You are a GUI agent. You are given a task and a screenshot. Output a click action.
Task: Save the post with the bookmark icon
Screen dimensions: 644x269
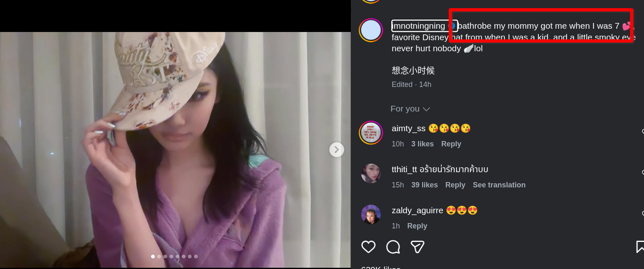point(640,247)
